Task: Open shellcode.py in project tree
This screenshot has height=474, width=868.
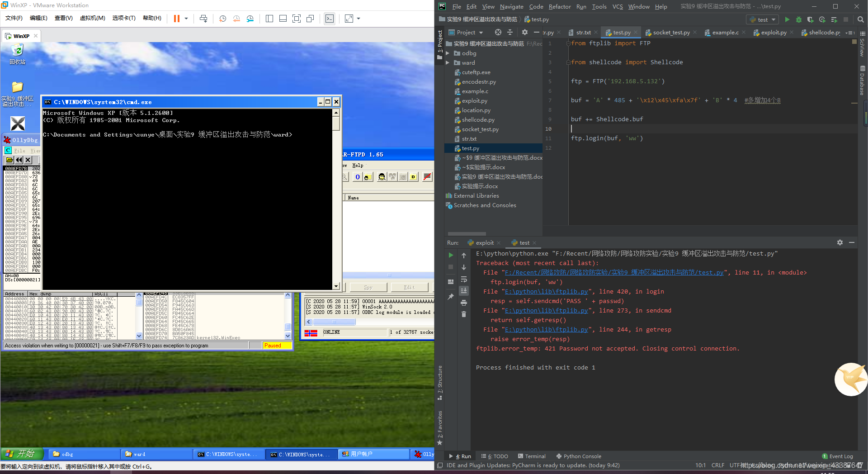Action: pyautogui.click(x=478, y=120)
